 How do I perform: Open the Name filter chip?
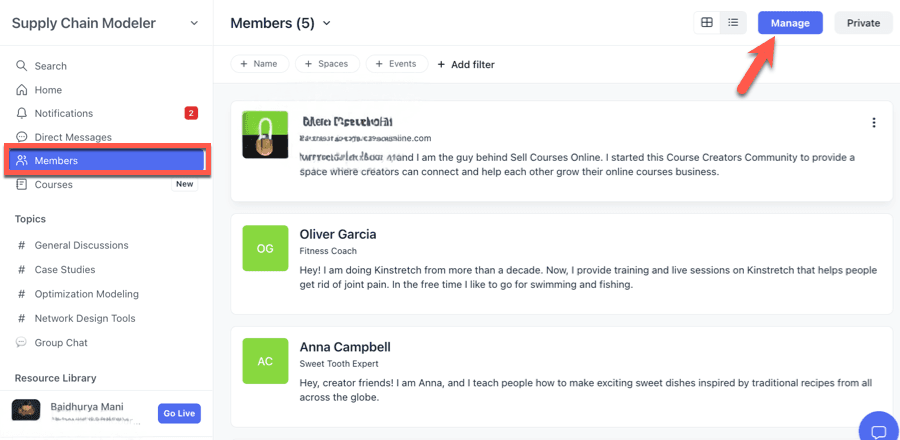[x=260, y=64]
